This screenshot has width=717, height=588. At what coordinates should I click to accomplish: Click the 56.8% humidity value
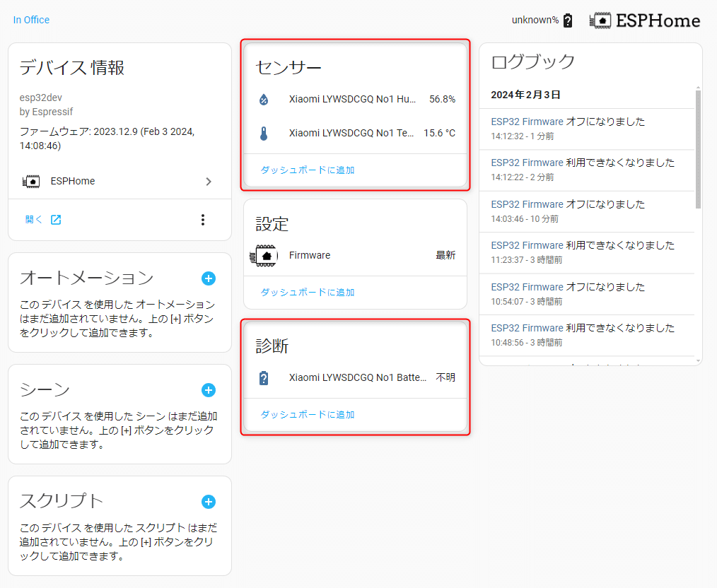442,99
